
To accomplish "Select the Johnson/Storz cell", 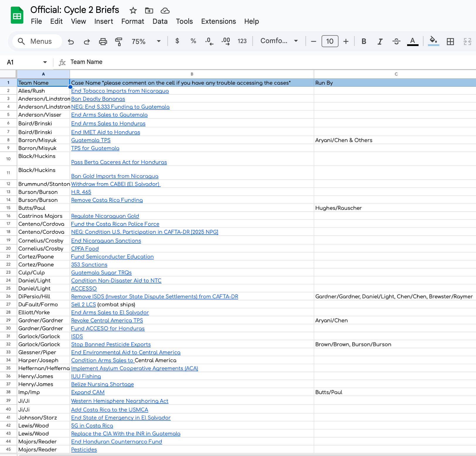I will coord(43,418).
